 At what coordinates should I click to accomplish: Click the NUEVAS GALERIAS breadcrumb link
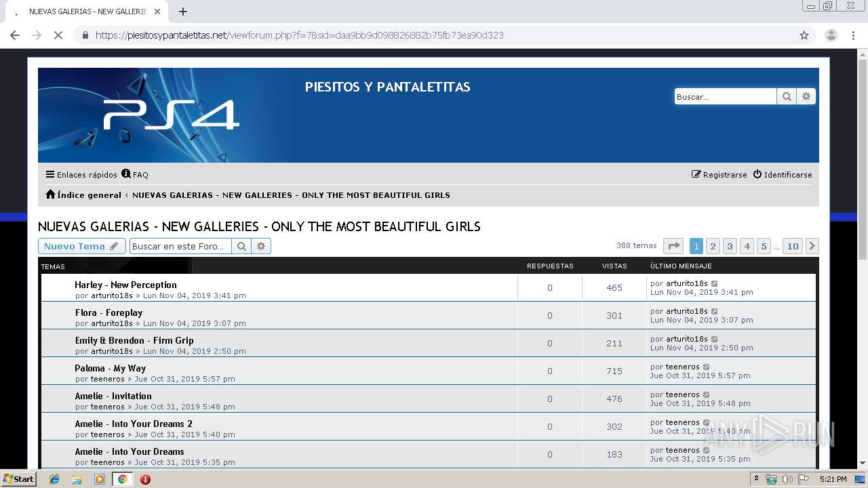click(291, 195)
